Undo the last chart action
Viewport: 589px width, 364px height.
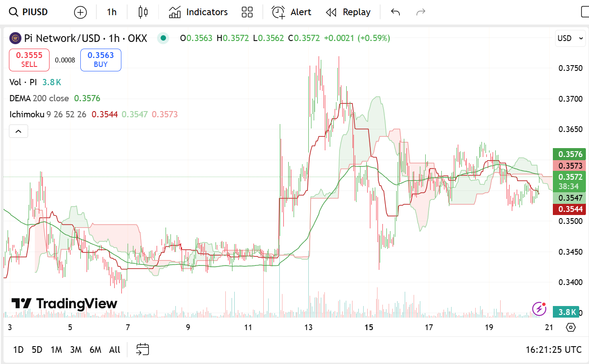tap(395, 12)
